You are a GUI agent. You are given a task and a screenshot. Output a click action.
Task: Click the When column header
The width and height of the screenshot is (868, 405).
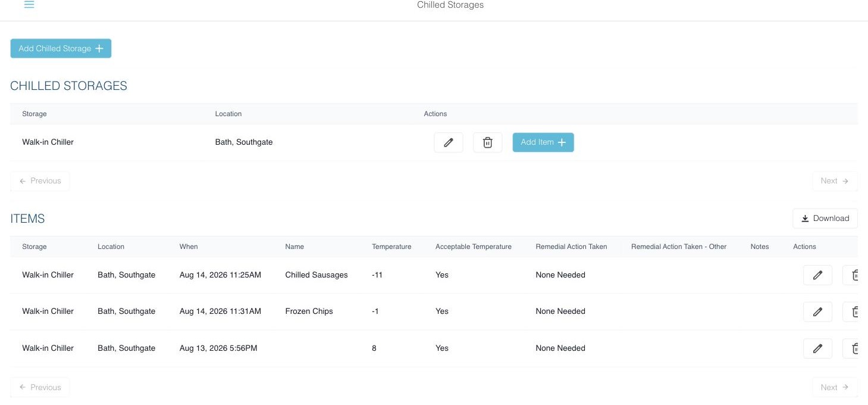(x=189, y=247)
